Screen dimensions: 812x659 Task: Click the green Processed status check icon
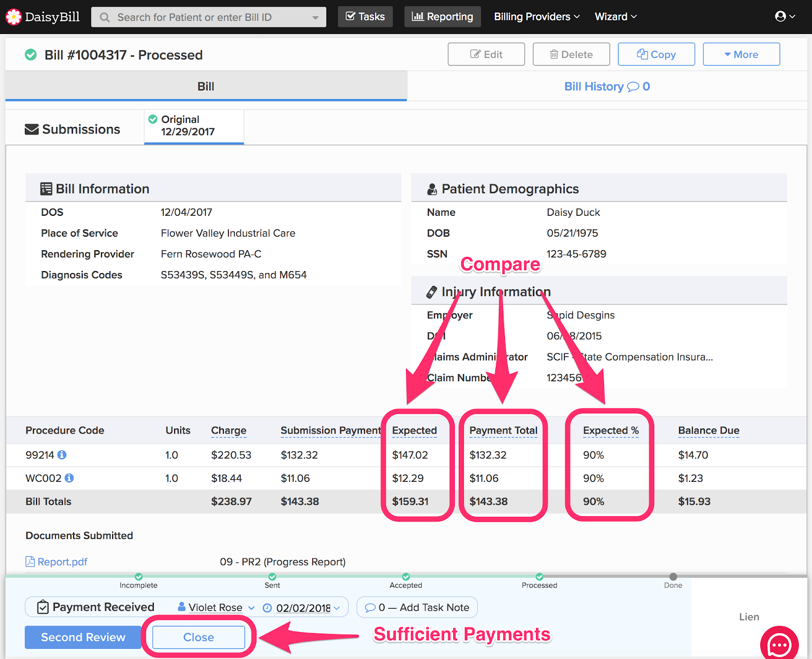[x=31, y=54]
